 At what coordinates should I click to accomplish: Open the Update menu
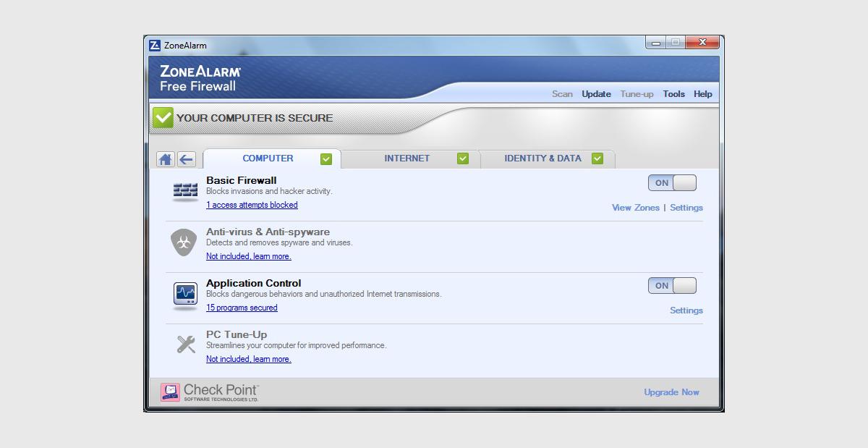[596, 94]
